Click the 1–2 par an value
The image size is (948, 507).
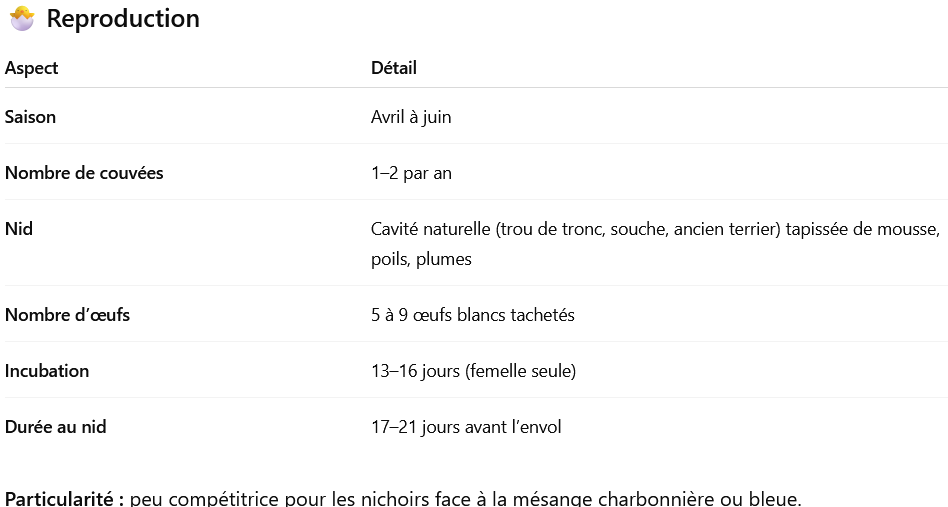tap(411, 173)
